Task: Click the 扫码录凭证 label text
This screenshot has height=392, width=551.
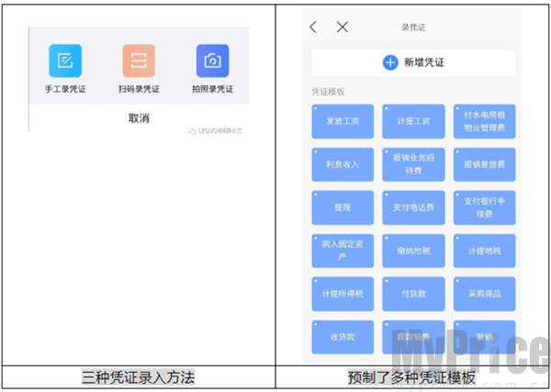Action: pyautogui.click(x=140, y=89)
